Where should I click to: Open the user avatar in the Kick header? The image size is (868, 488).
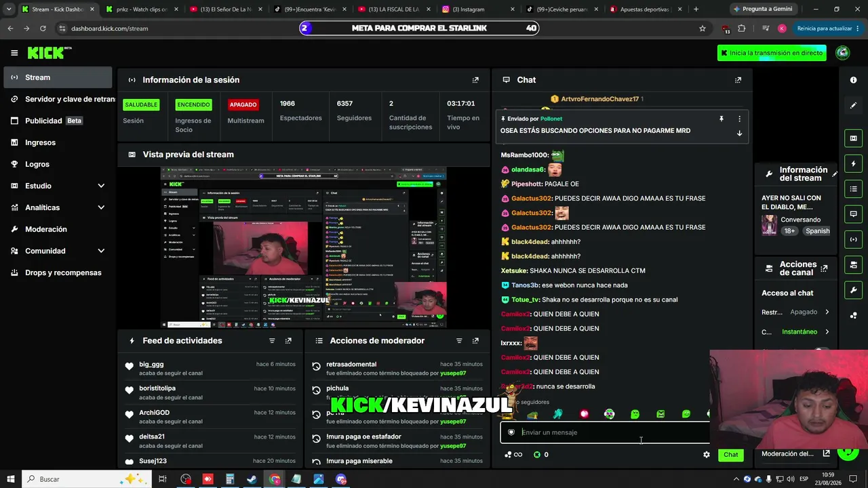point(843,53)
